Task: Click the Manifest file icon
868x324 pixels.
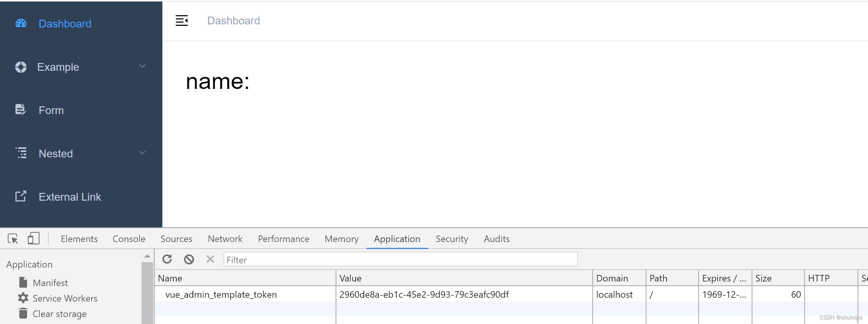Action: (23, 282)
